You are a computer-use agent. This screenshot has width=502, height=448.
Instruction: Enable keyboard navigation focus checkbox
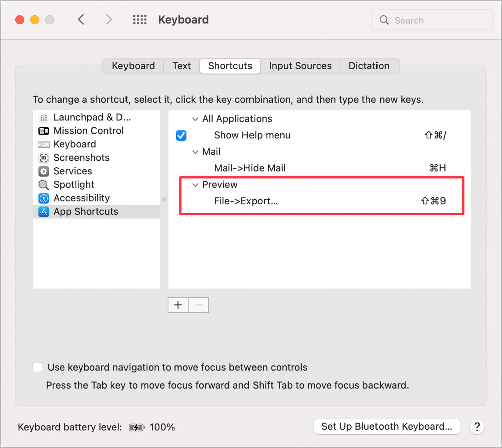[x=38, y=367]
